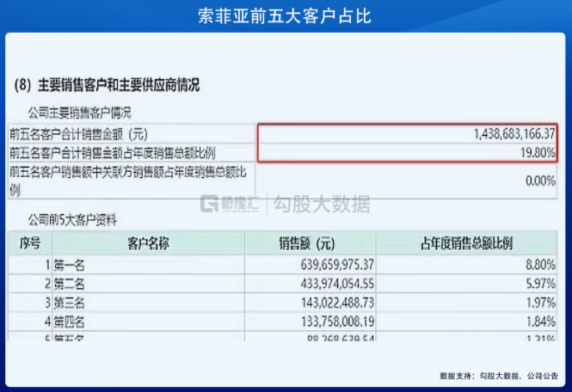Click sales amount 639,659,975.37
Image resolution: width=572 pixels, height=392 pixels.
coord(337,265)
